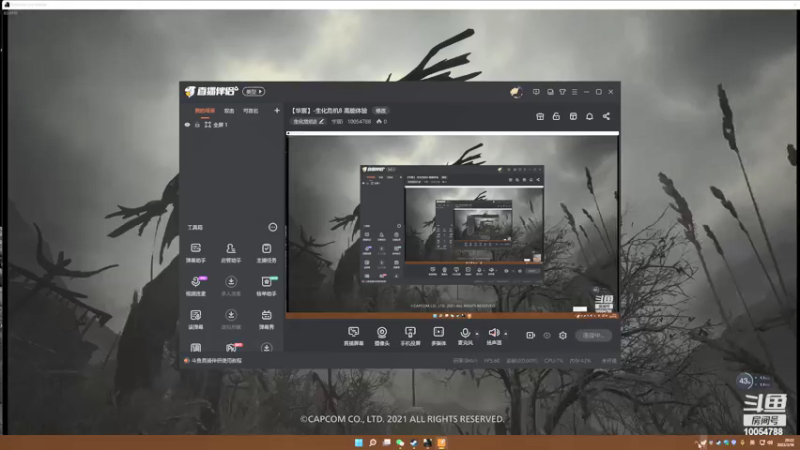Add a 多媒体 multimedia source

(438, 337)
